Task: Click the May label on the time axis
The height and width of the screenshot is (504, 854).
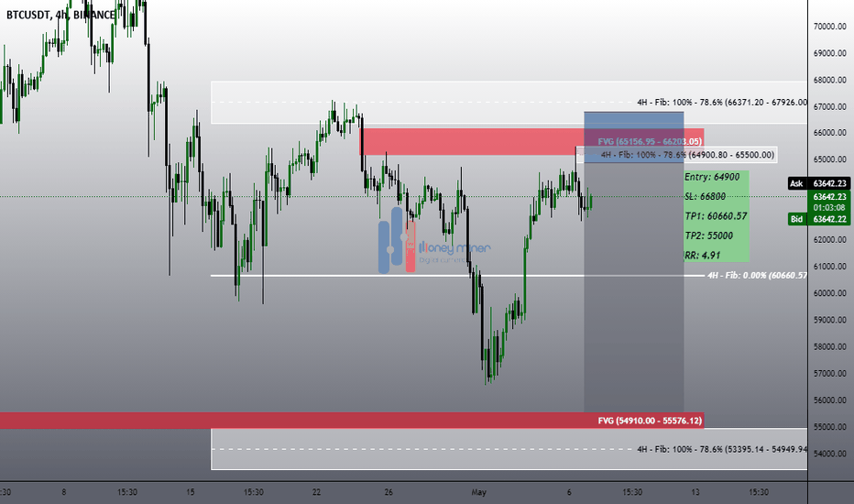Action: tap(478, 492)
